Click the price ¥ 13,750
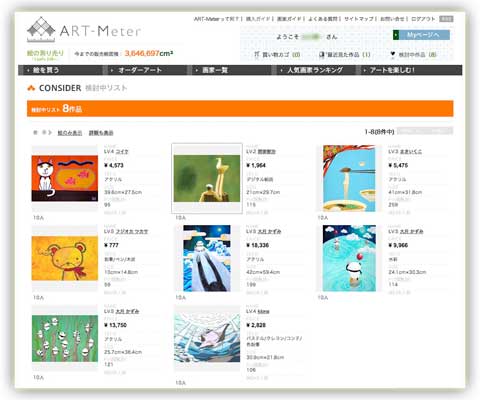The width and height of the screenshot is (480, 400). tap(115, 325)
